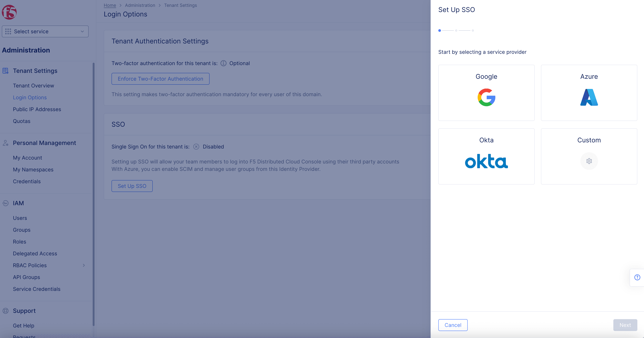Open the Select service dropdown
The width and height of the screenshot is (644, 338).
(x=45, y=32)
